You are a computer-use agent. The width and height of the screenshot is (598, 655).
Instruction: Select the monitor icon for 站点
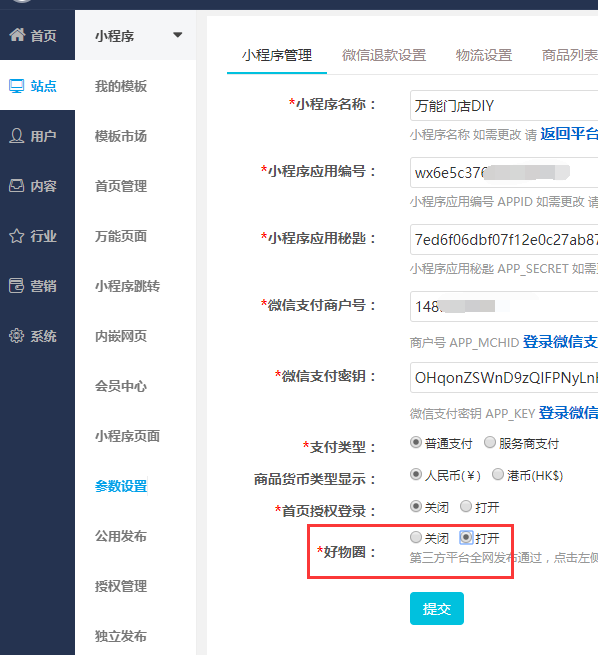pos(17,86)
